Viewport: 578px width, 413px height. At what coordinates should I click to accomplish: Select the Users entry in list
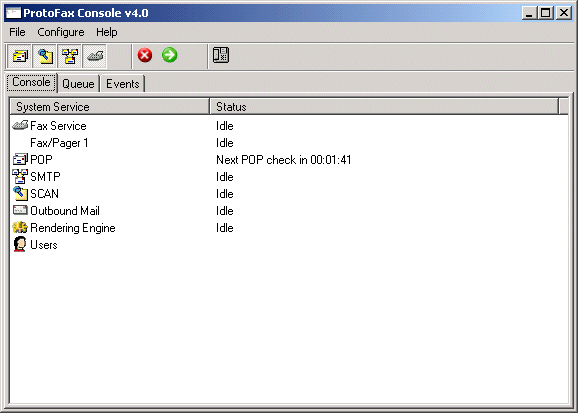(x=43, y=245)
